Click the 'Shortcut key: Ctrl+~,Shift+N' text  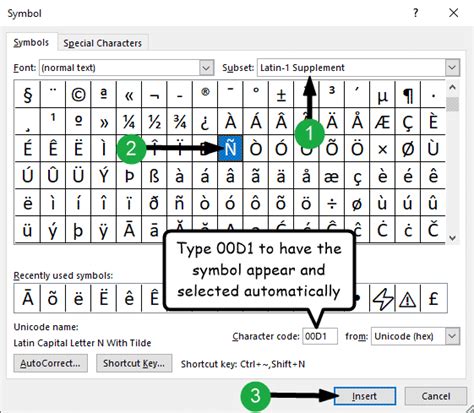(x=243, y=364)
